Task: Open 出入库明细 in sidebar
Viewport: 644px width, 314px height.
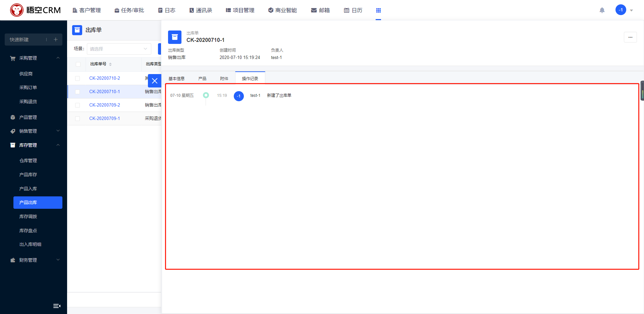Action: [30, 244]
